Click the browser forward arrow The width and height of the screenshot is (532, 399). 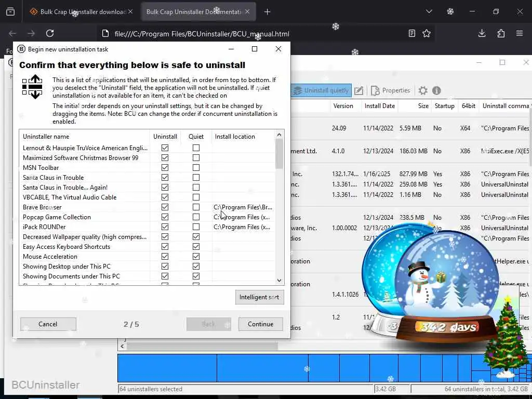[31, 33]
